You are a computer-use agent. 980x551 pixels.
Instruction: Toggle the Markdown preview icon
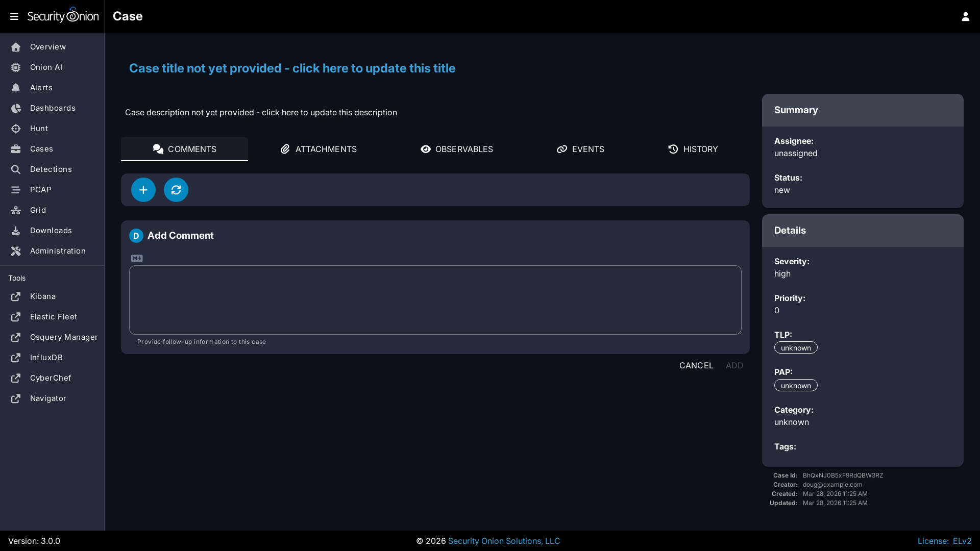coord(137,258)
